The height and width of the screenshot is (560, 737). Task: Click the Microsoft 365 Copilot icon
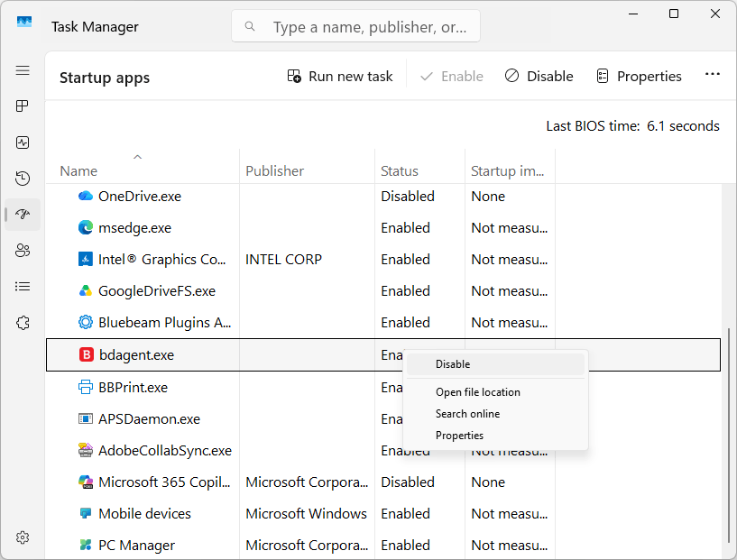click(85, 482)
